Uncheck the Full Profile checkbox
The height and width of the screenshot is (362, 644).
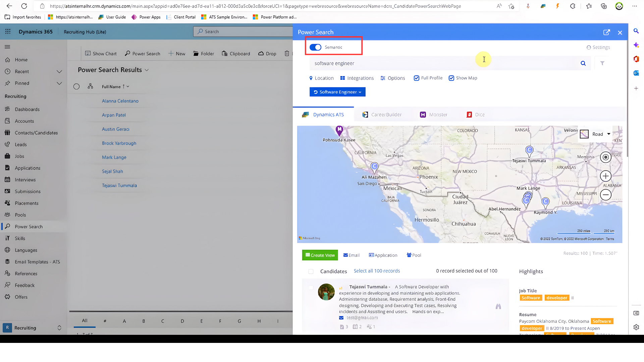point(417,78)
